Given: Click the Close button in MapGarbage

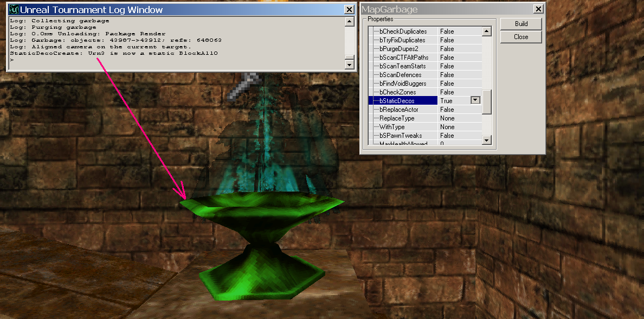Looking at the screenshot, I should click(x=521, y=37).
